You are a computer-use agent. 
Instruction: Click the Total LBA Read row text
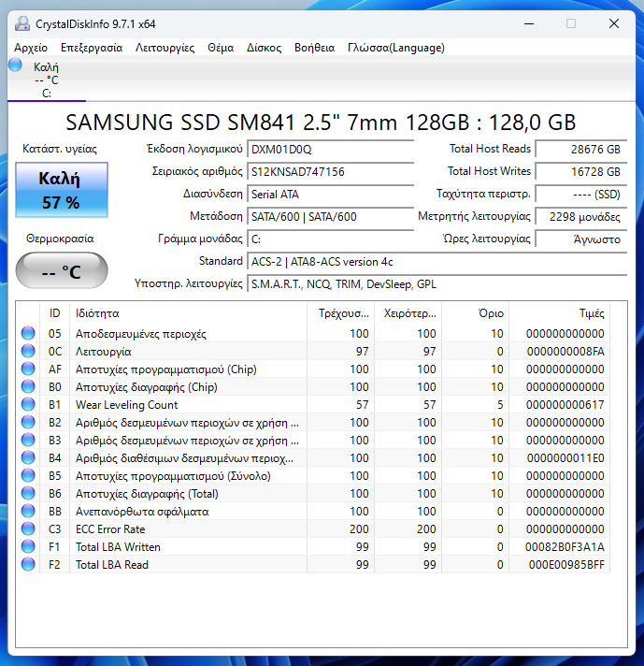click(112, 565)
